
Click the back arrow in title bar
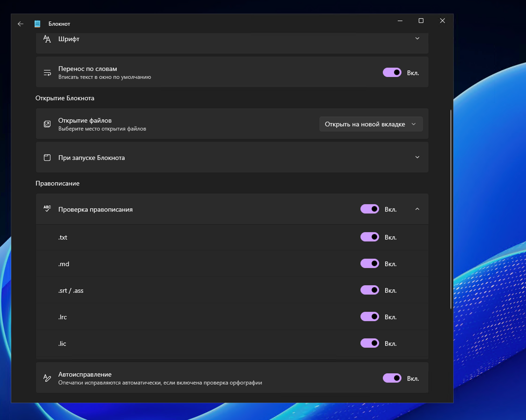tap(20, 24)
